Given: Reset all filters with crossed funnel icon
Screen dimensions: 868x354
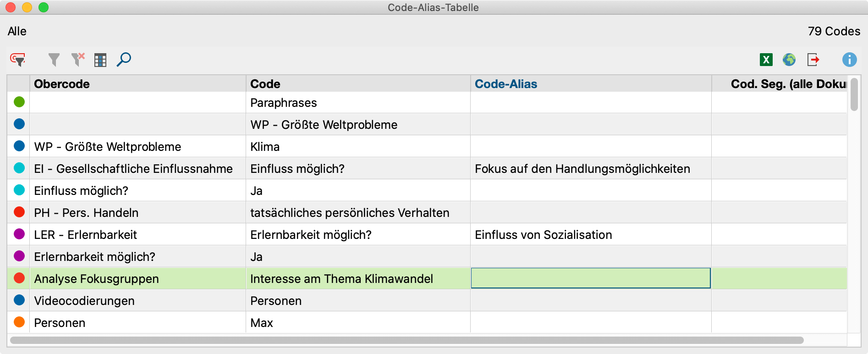Looking at the screenshot, I should [78, 60].
